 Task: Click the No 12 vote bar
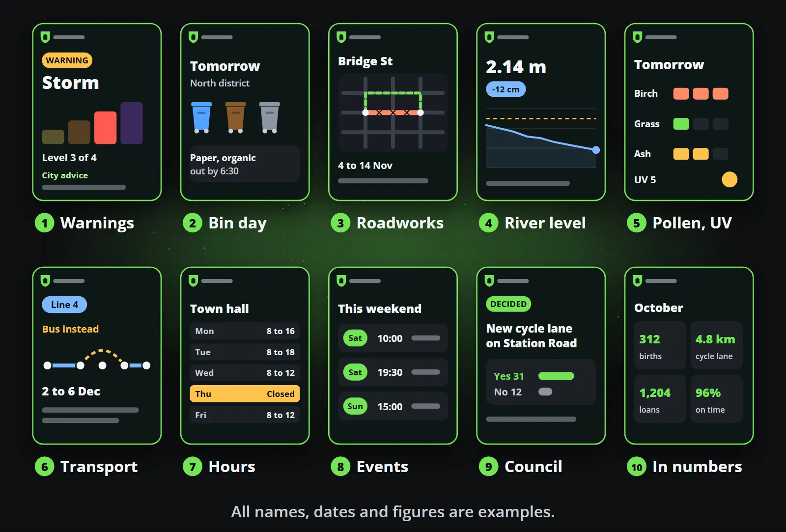(545, 392)
